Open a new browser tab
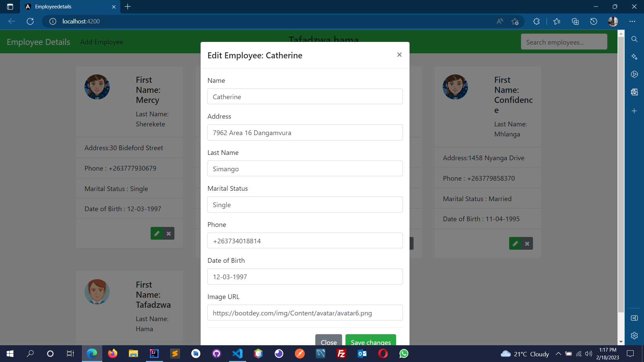The width and height of the screenshot is (644, 362). [128, 7]
